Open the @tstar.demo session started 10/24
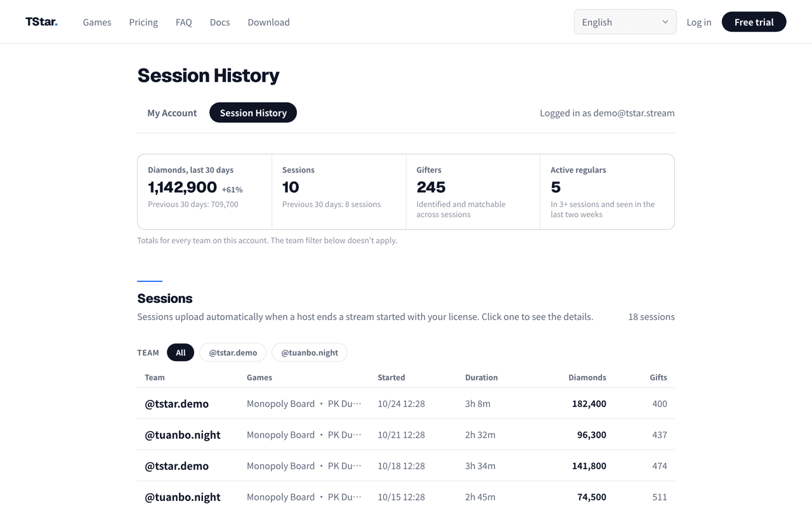812x508 pixels. click(x=406, y=403)
